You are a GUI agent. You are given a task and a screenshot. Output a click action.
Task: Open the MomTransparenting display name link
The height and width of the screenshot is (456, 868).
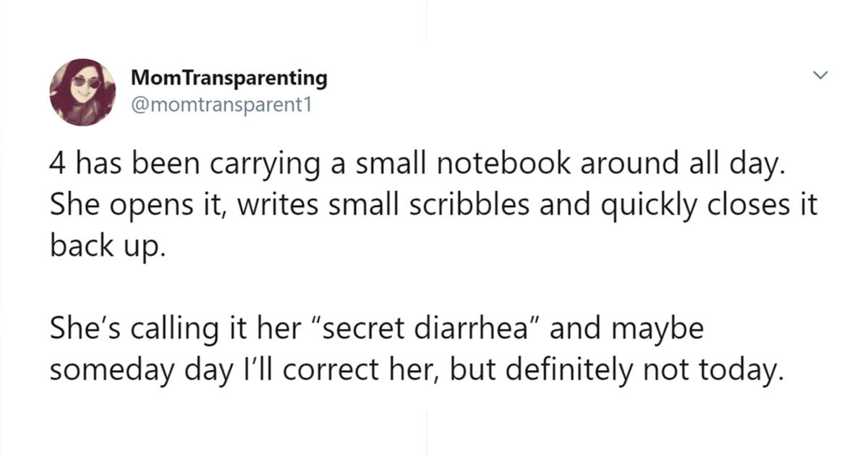pos(229,77)
